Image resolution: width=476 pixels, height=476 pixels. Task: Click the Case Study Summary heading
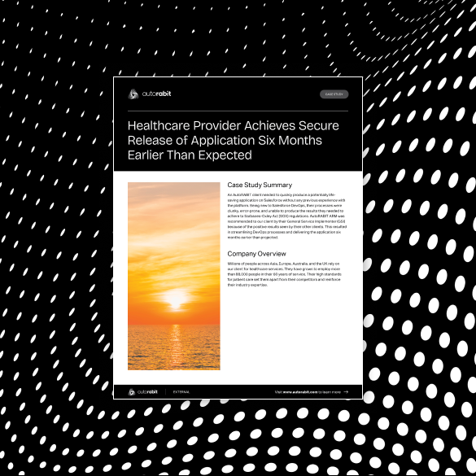coord(260,185)
